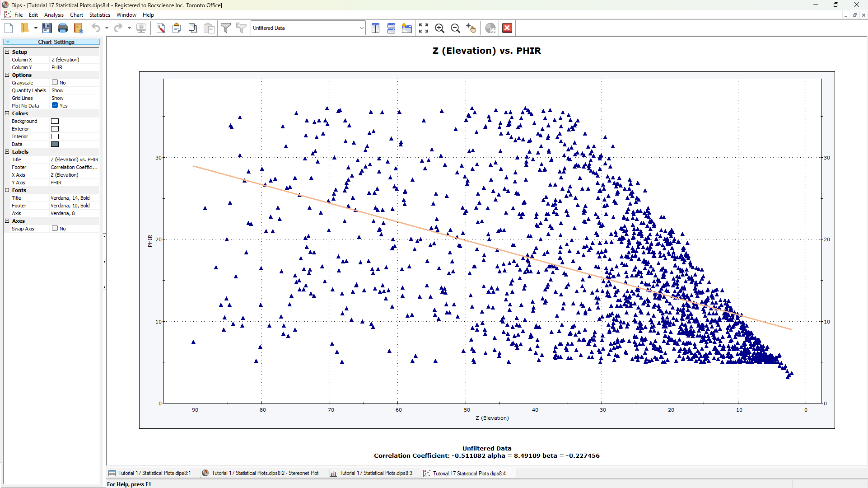868x488 pixels.
Task: Click the grey sphere view icon
Action: click(x=490, y=28)
